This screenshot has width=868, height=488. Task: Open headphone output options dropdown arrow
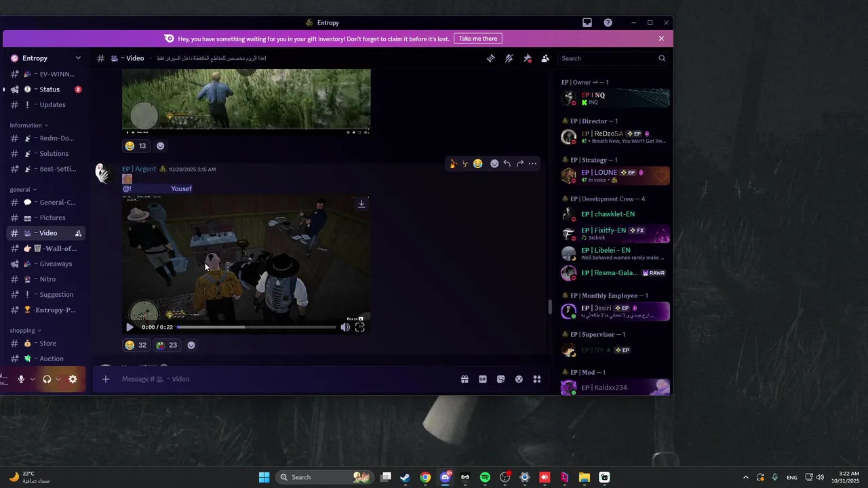pos(58,380)
